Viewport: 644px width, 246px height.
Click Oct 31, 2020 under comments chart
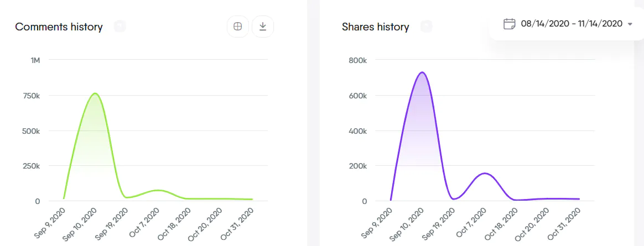[238, 224]
